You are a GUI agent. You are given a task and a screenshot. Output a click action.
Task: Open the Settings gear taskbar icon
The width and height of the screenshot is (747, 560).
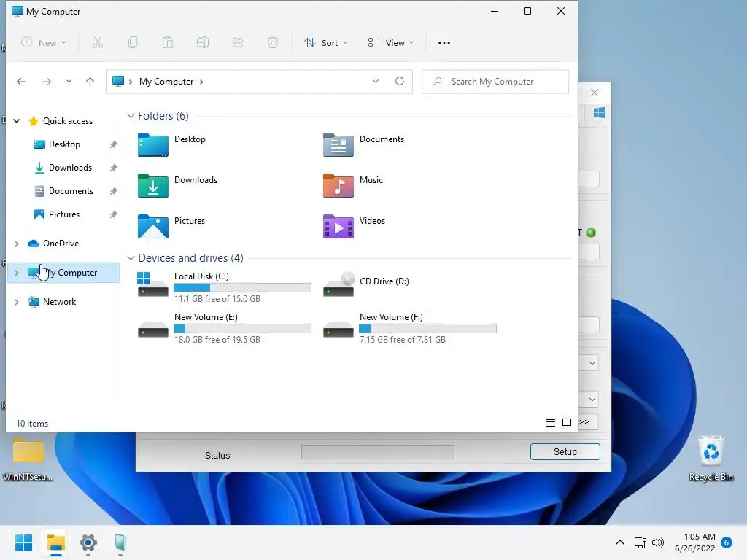(88, 542)
